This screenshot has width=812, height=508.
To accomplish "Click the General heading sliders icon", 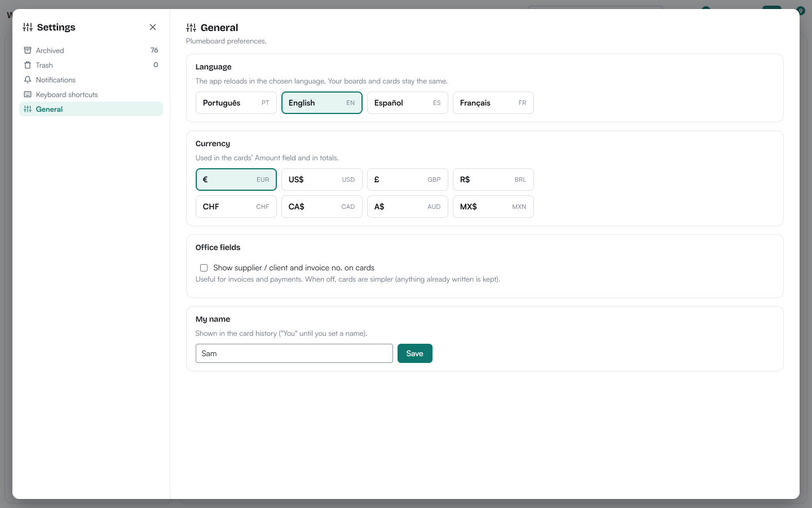I will click(x=191, y=28).
